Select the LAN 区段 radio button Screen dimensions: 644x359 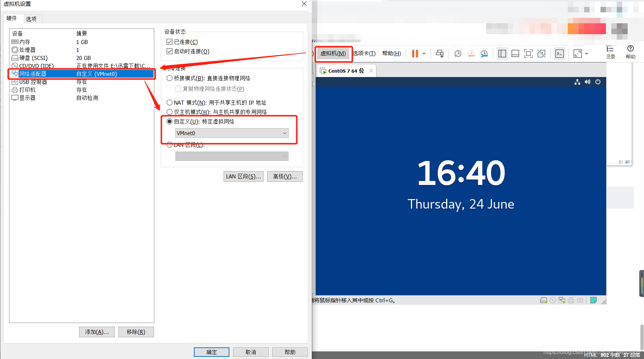click(x=170, y=145)
